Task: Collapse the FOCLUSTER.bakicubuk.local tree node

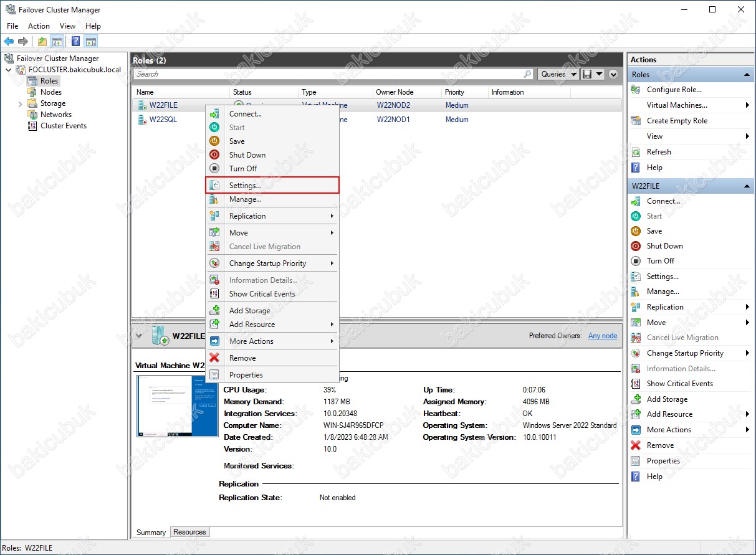Action: pyautogui.click(x=8, y=70)
